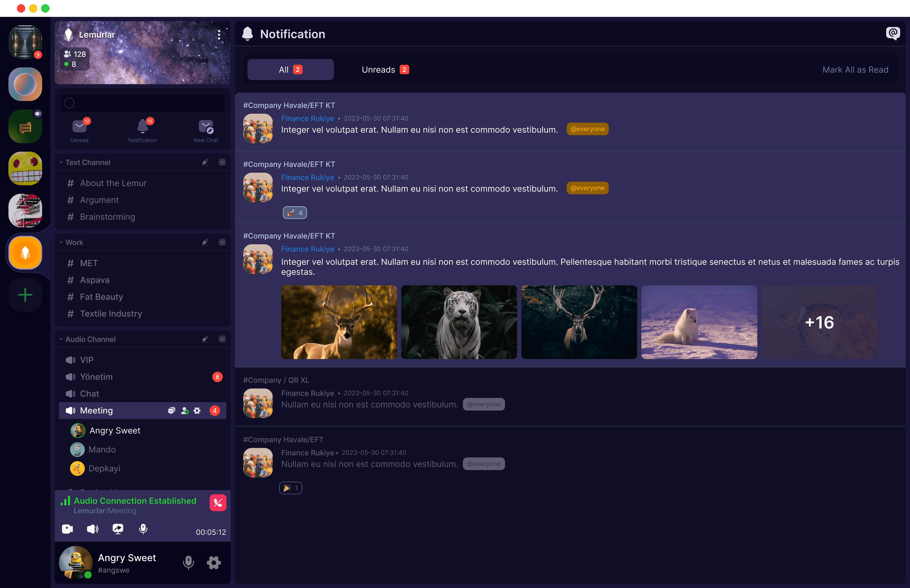Click Mark All as Read

point(855,70)
